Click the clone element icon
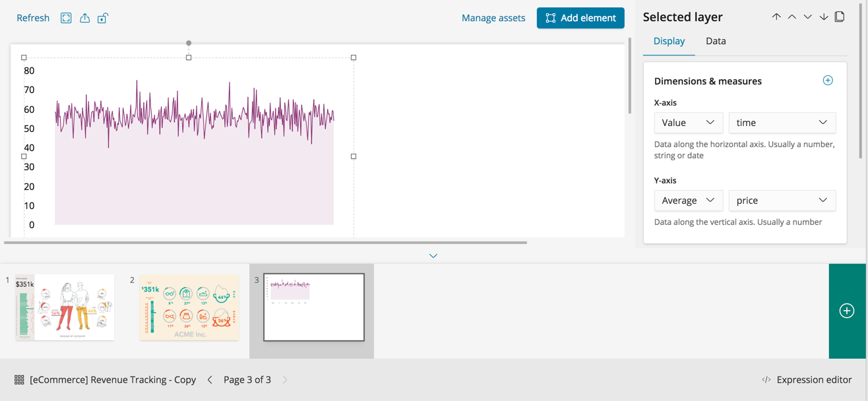 point(840,17)
